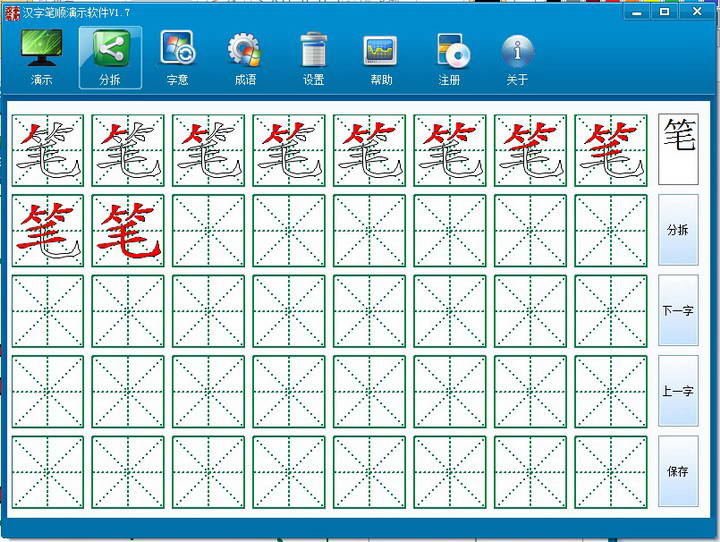Select the first stroke step cell
The image size is (720, 542).
click(48, 150)
